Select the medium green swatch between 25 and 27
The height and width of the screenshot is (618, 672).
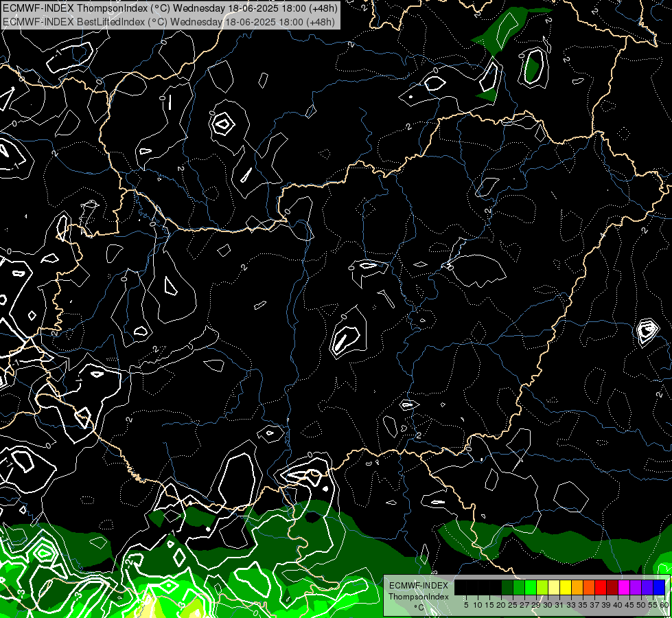click(x=519, y=587)
